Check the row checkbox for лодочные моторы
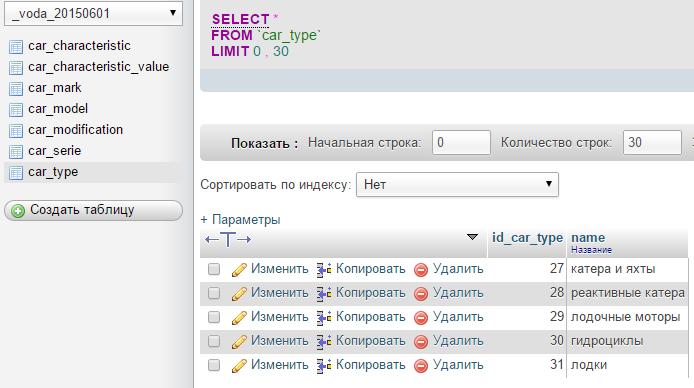This screenshot has height=388, width=694. coord(214,317)
